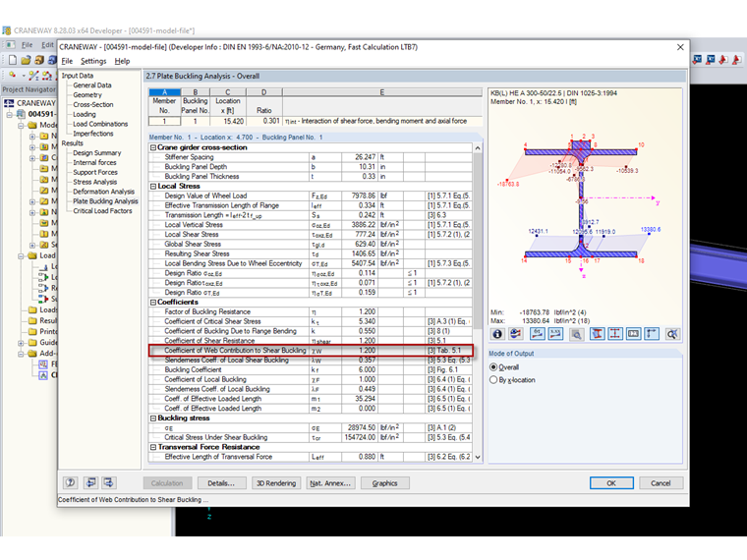Collapse the 004591 model node in navigator
The image size is (747, 560).
pyautogui.click(x=9, y=114)
